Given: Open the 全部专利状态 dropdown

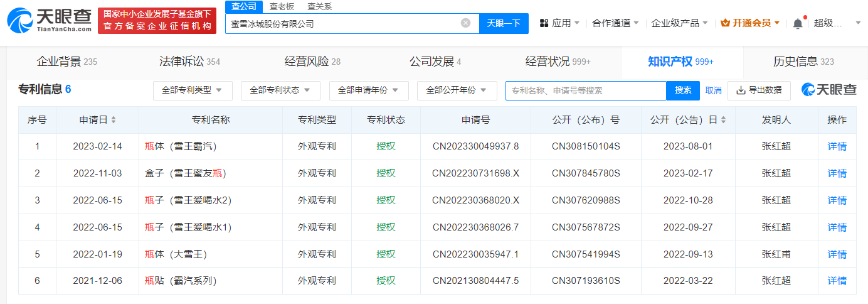Looking at the screenshot, I should point(280,90).
